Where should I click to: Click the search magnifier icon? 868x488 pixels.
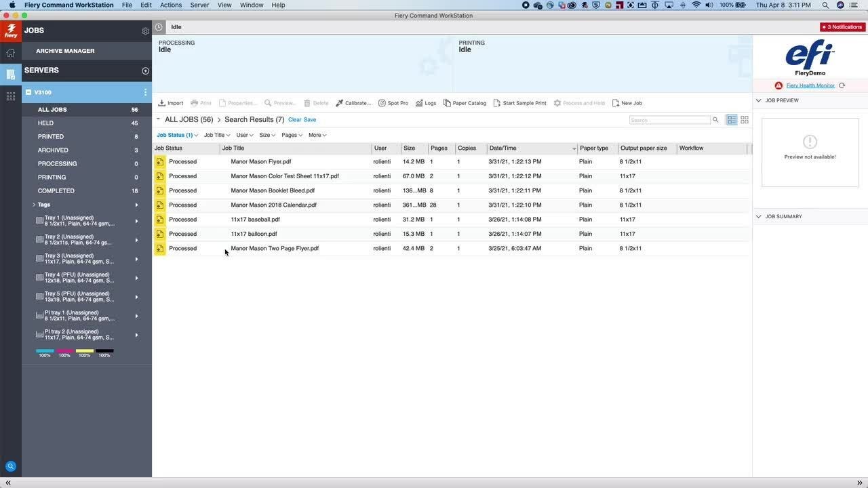click(x=715, y=120)
